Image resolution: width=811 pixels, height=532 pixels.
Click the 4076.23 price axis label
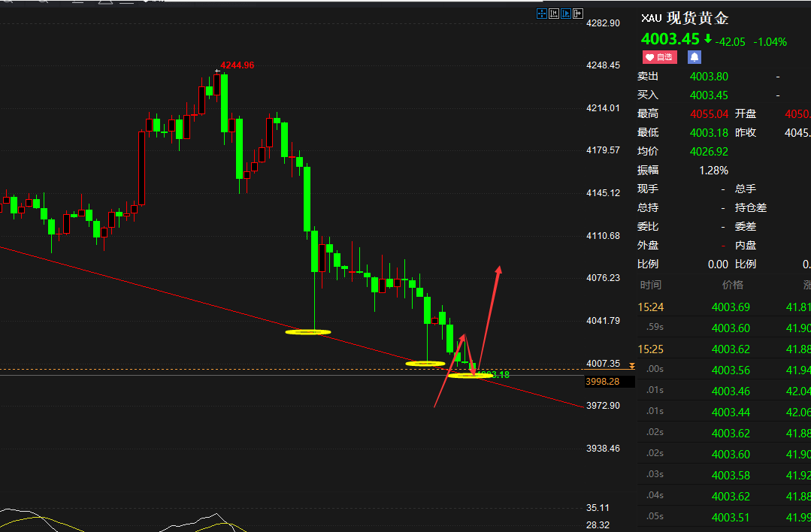[x=603, y=277]
